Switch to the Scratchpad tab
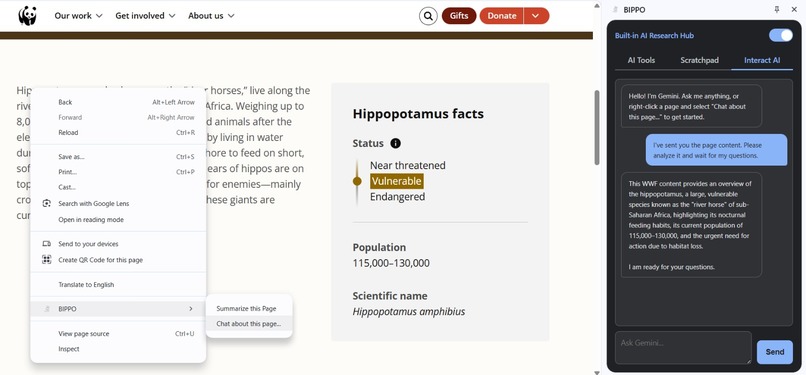 [699, 60]
